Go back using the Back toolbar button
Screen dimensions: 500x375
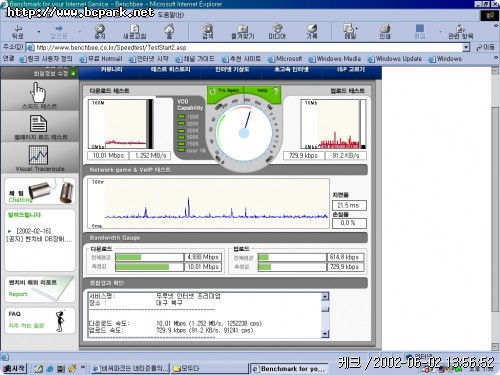[18, 31]
